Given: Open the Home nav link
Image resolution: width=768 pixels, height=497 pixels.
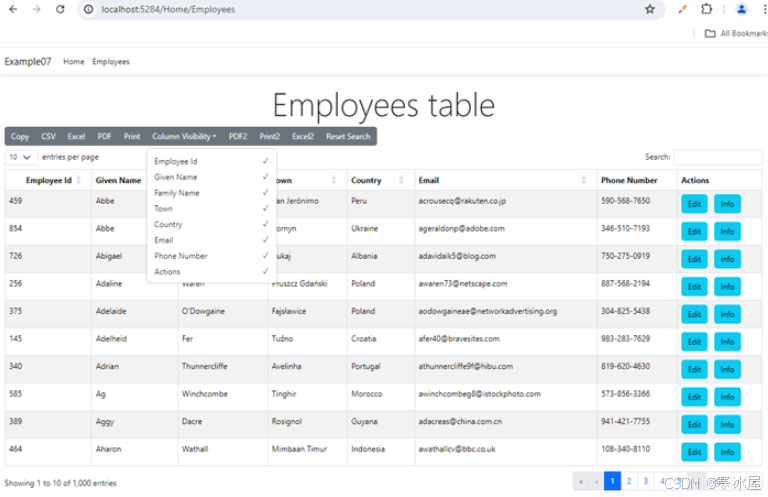Looking at the screenshot, I should coord(73,62).
